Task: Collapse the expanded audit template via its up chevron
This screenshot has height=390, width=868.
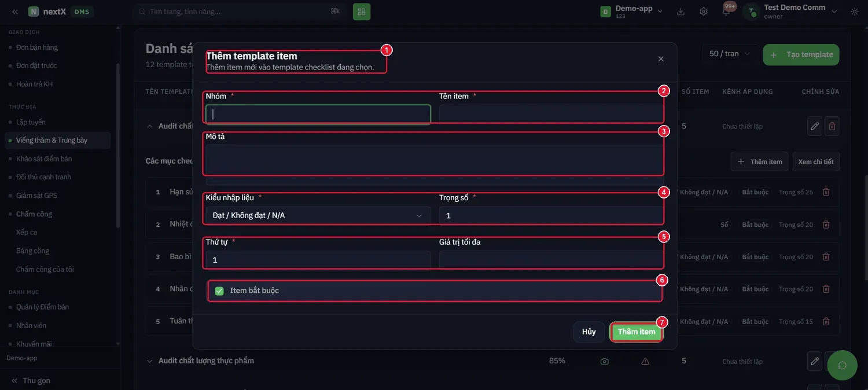Action: pyautogui.click(x=149, y=126)
